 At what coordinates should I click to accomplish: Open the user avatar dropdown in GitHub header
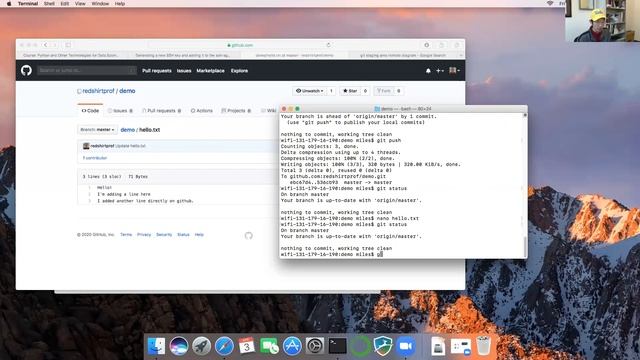[x=454, y=71]
